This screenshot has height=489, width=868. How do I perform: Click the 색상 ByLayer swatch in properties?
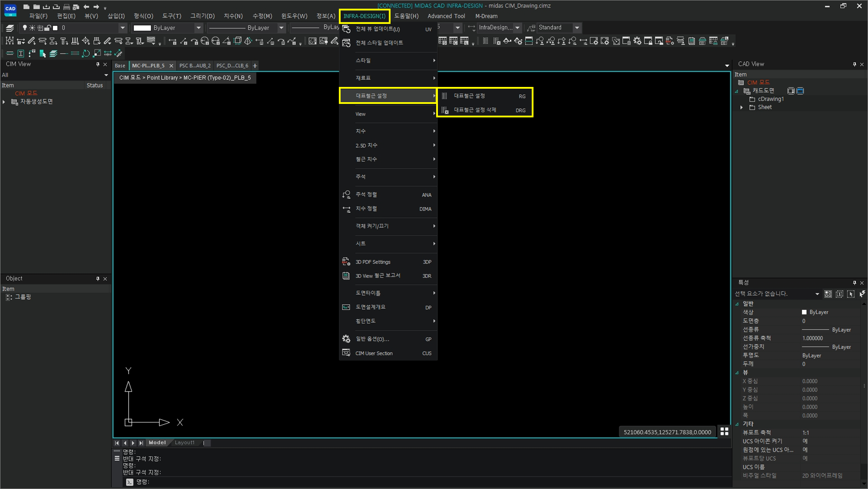(x=804, y=312)
